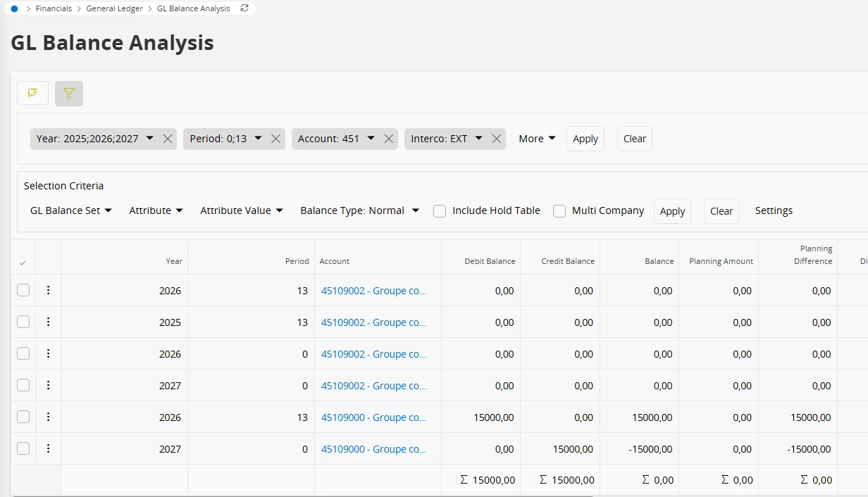Open row menu for year 2026 period 13 account 45109002
The image size is (868, 497).
48,290
